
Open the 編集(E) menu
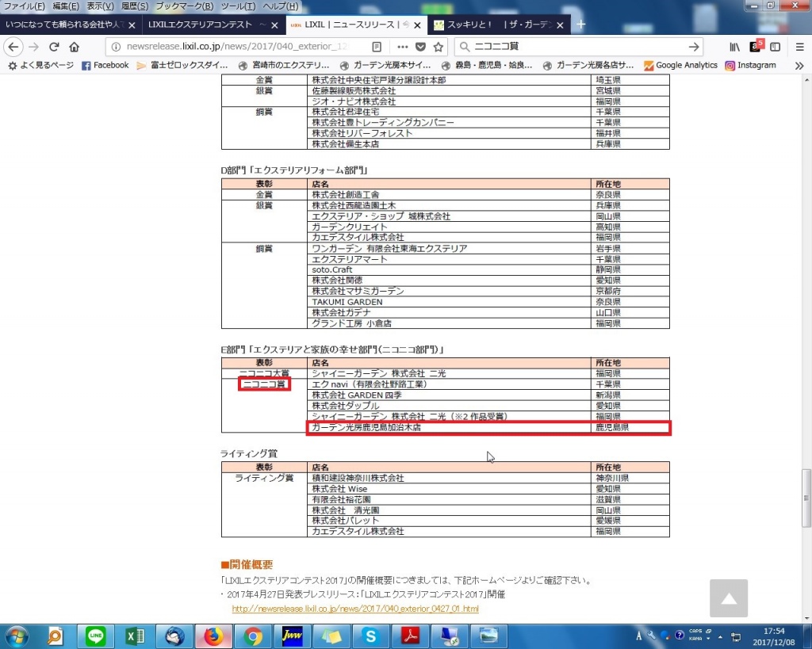tap(66, 6)
